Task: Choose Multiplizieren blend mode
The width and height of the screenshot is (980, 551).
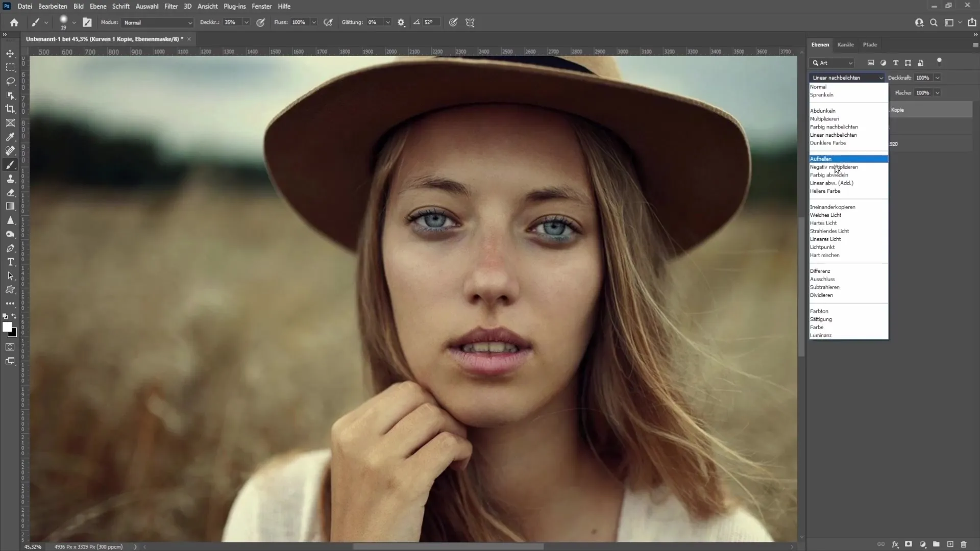Action: [848, 119]
